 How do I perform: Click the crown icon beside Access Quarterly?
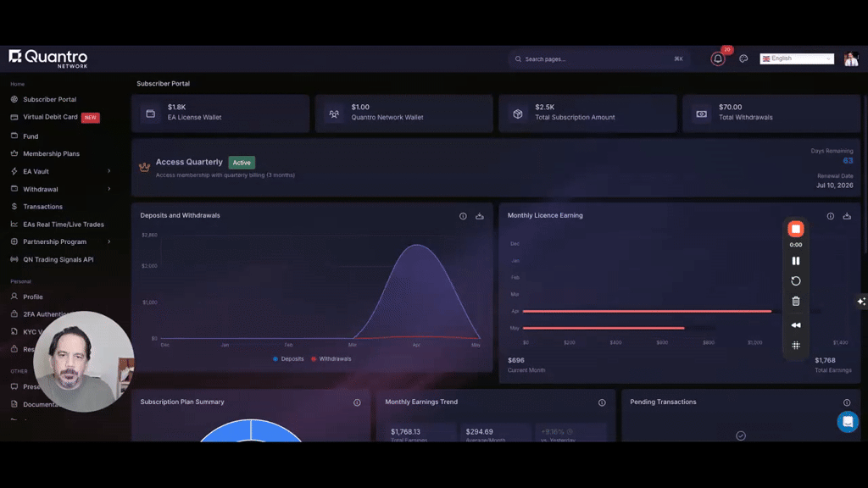click(144, 167)
